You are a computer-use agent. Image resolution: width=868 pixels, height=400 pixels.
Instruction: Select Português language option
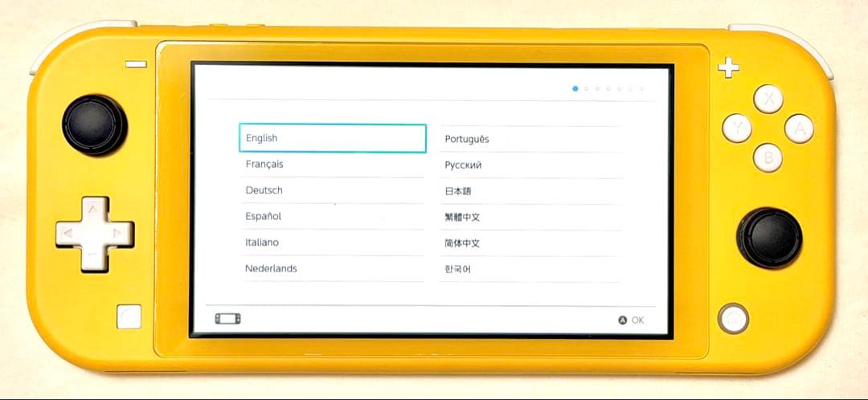(x=530, y=140)
